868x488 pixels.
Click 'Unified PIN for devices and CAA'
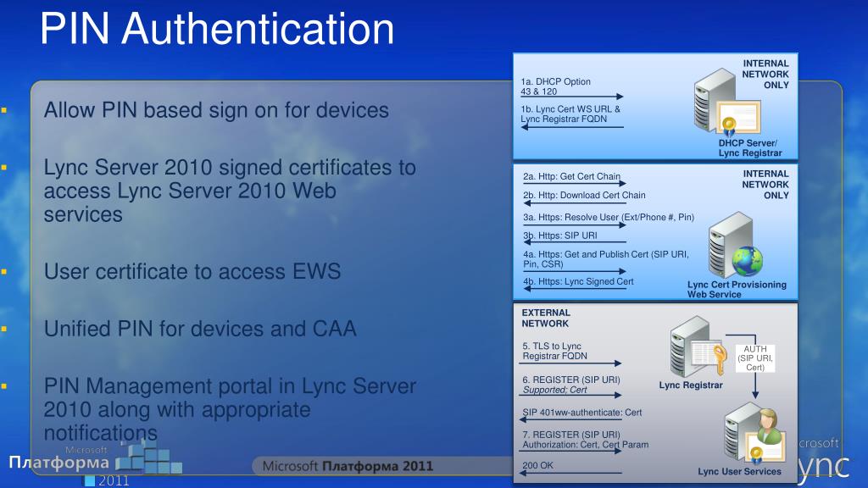click(200, 329)
